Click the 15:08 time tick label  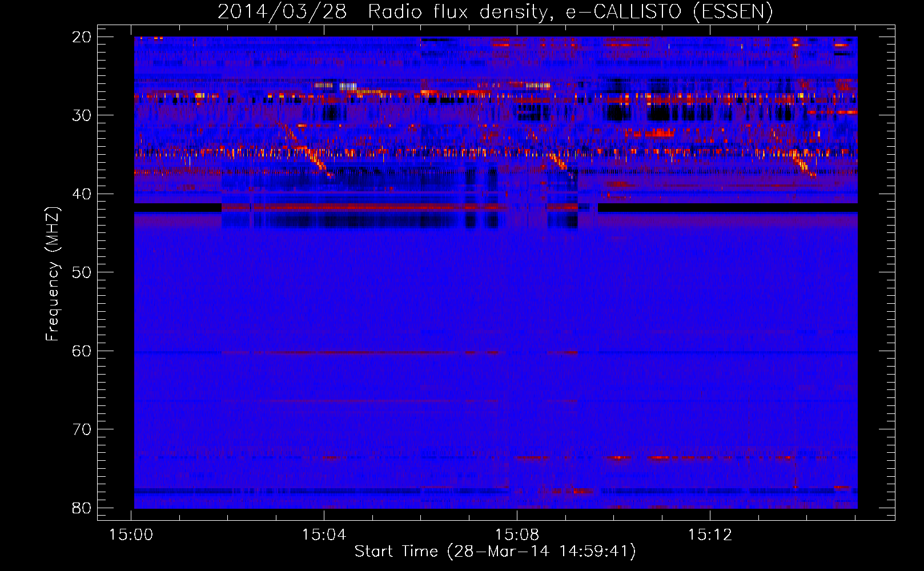[x=517, y=535]
